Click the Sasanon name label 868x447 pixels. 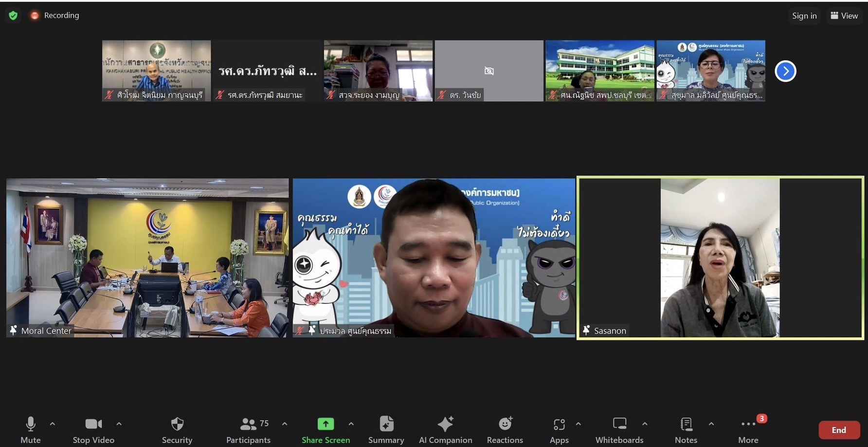tap(610, 331)
